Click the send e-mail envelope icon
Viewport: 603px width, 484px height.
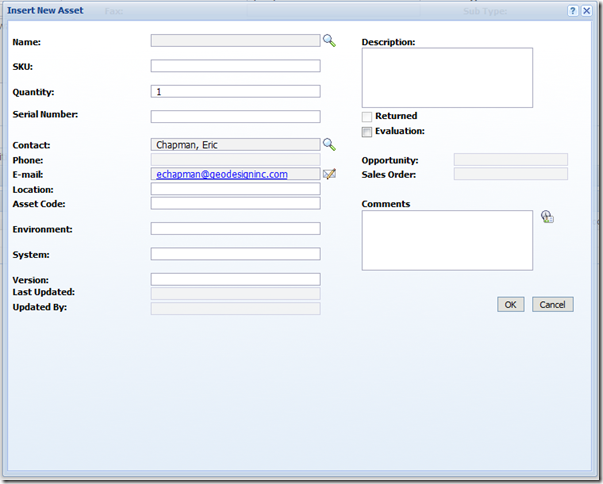tap(329, 174)
